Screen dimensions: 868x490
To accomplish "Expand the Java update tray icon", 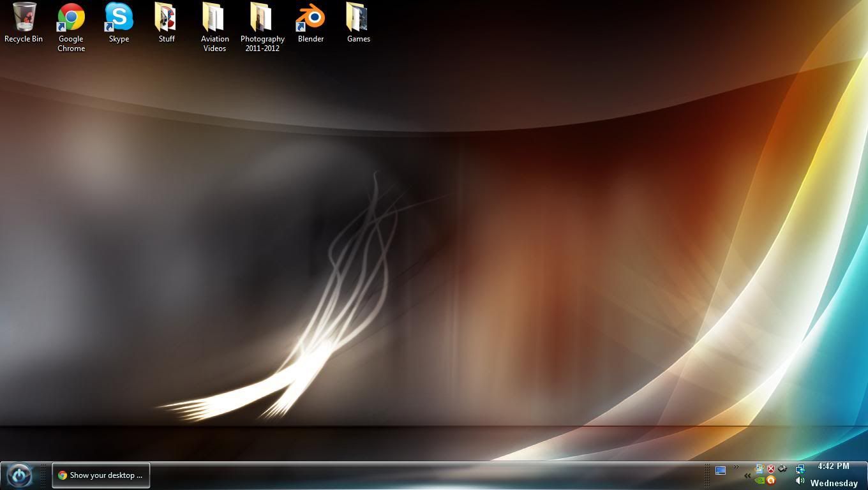I will [x=759, y=469].
